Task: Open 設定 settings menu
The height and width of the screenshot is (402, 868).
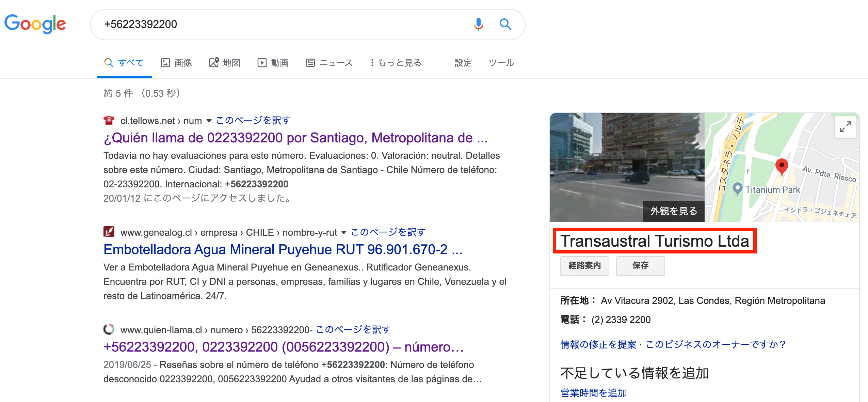Action: [463, 63]
